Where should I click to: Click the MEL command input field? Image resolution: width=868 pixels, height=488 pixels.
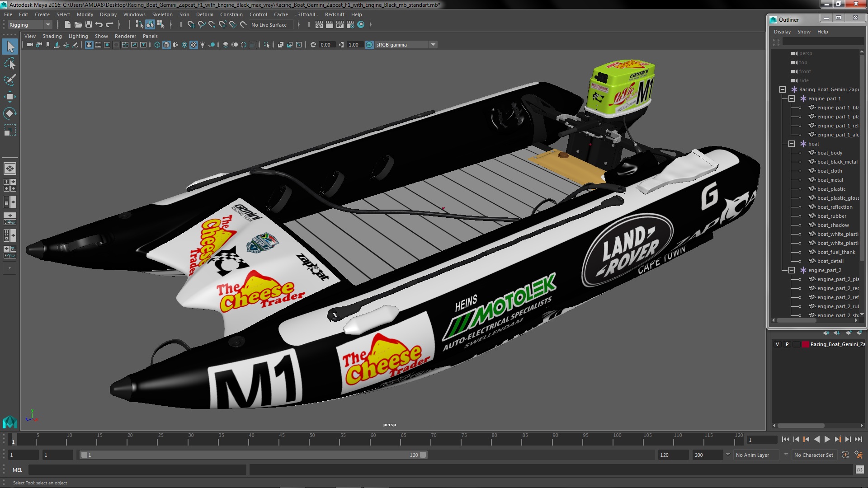(x=138, y=470)
